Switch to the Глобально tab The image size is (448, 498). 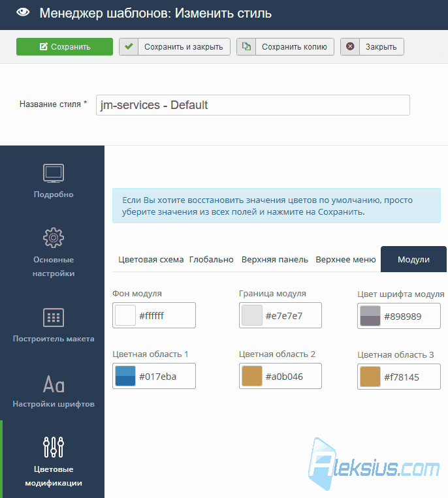point(212,260)
